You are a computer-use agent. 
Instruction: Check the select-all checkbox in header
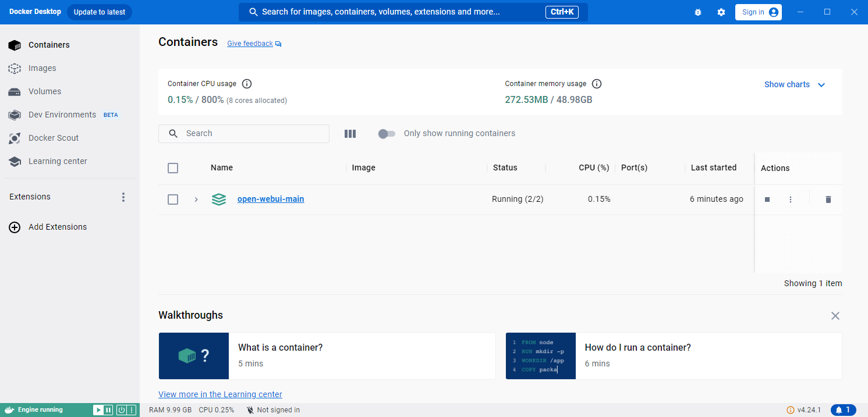[173, 168]
